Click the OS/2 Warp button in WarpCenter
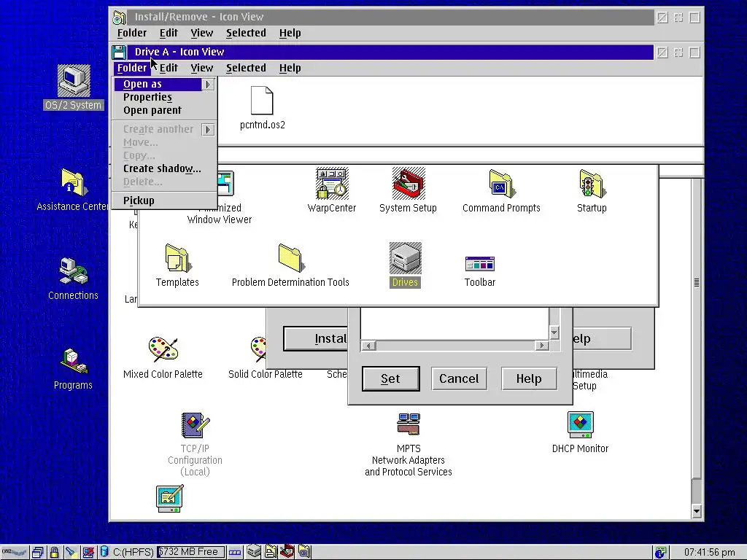747x560 pixels. click(15, 553)
